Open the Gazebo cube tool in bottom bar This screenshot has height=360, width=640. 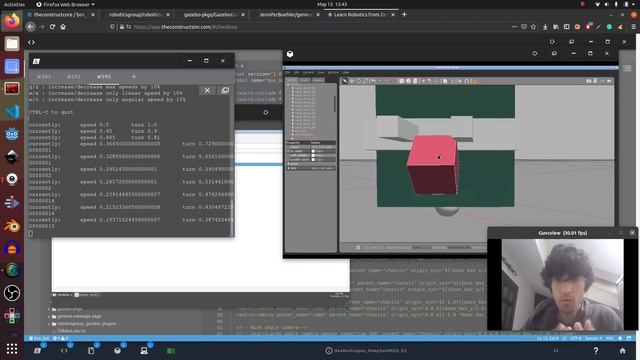[x=118, y=350]
